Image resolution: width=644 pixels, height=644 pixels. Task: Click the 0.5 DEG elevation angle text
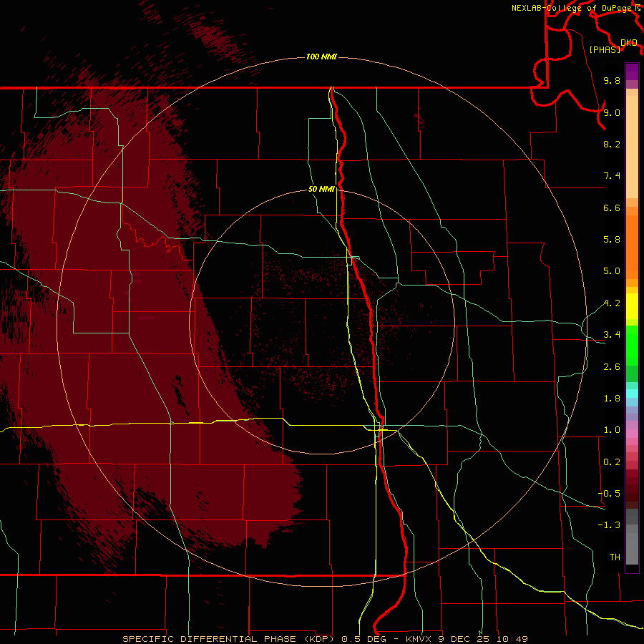pyautogui.click(x=366, y=639)
